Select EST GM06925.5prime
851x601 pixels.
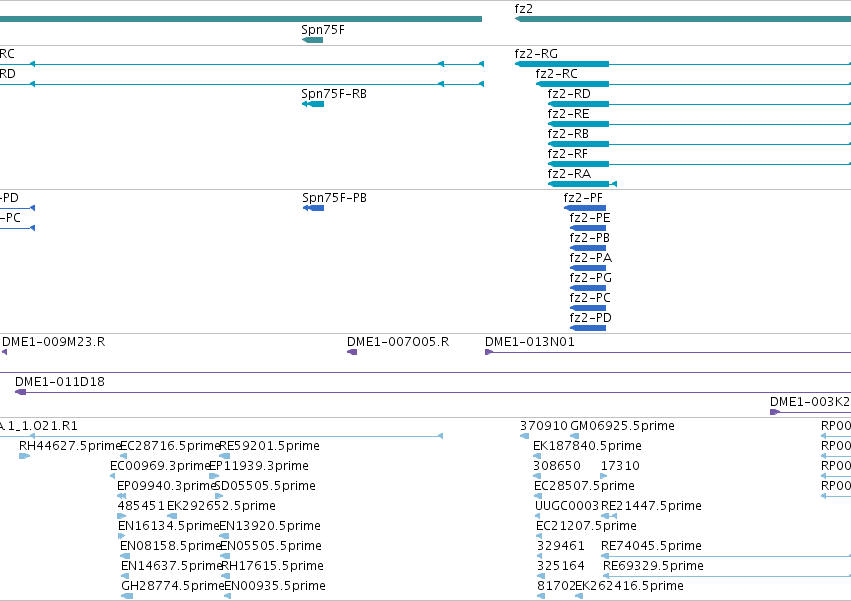(574, 436)
